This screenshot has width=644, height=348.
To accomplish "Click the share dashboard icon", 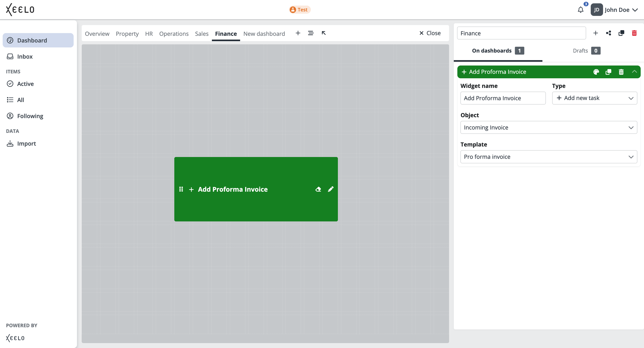I will [608, 33].
